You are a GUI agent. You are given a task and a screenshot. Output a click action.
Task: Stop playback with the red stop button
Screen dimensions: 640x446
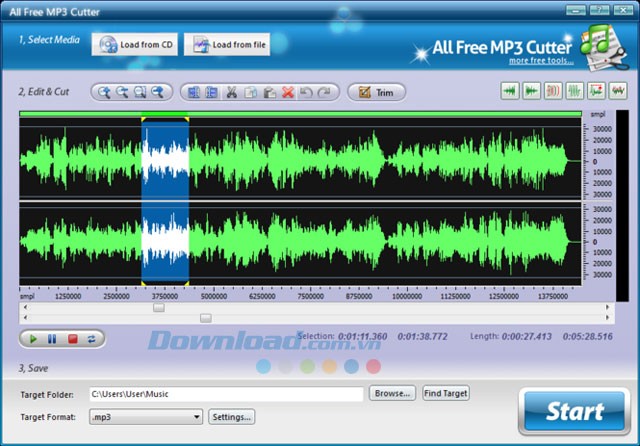point(72,339)
